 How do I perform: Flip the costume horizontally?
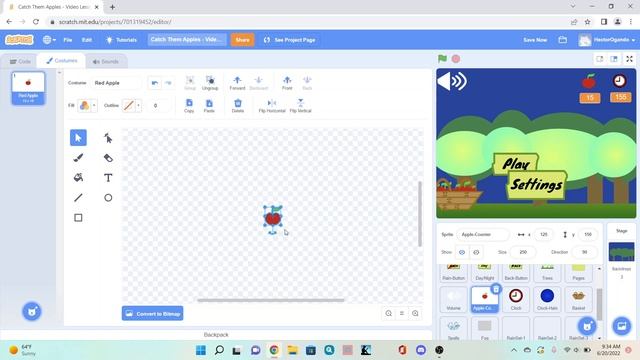(272, 105)
